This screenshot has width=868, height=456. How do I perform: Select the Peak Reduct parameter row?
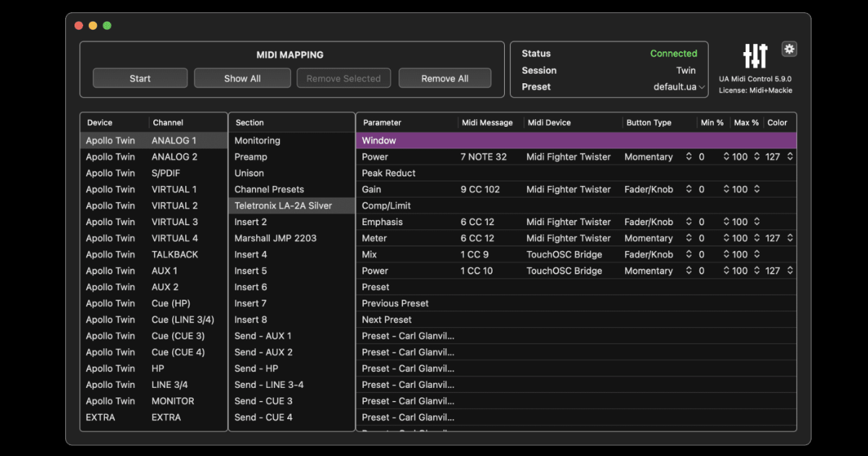576,173
